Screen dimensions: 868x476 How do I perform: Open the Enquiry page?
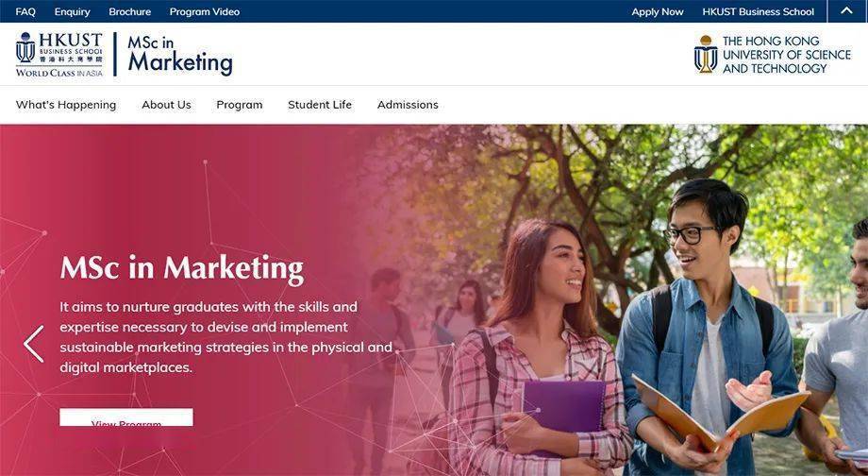coord(72,11)
